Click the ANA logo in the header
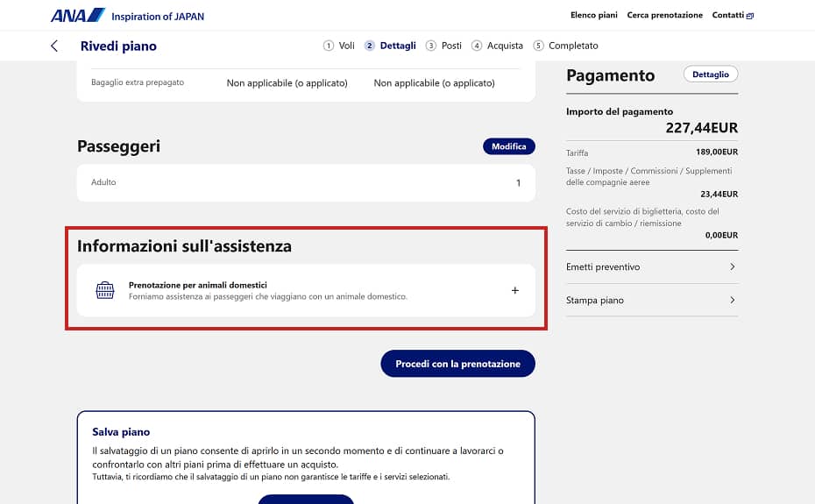The image size is (815, 504). point(78,15)
